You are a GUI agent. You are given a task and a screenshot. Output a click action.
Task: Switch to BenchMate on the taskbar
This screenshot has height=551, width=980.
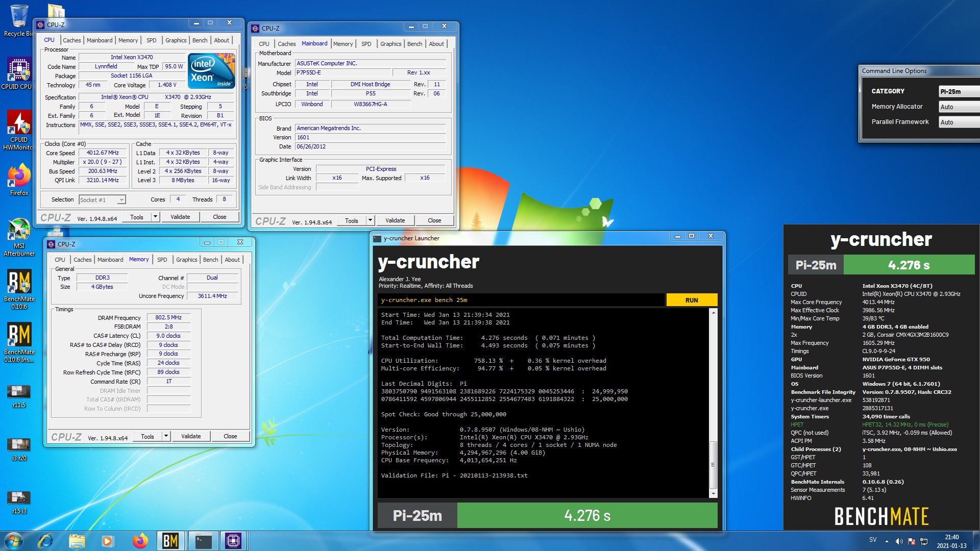[x=170, y=541]
